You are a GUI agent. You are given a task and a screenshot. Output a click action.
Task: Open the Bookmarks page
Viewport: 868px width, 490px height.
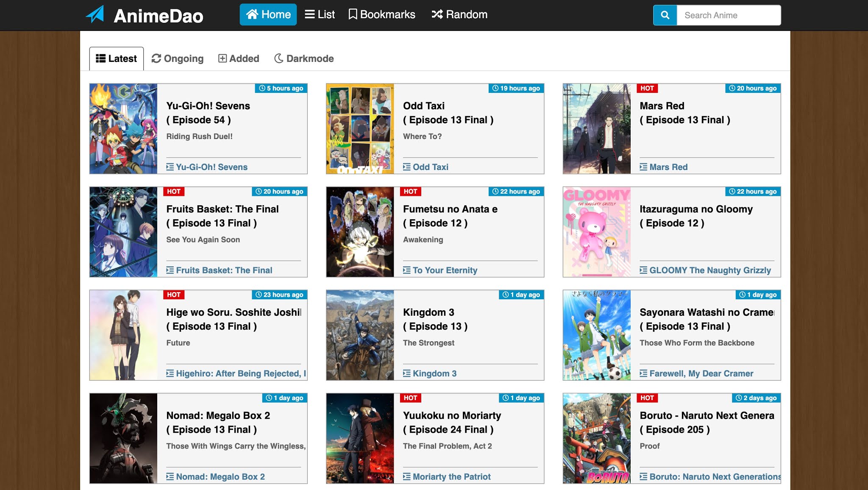381,14
